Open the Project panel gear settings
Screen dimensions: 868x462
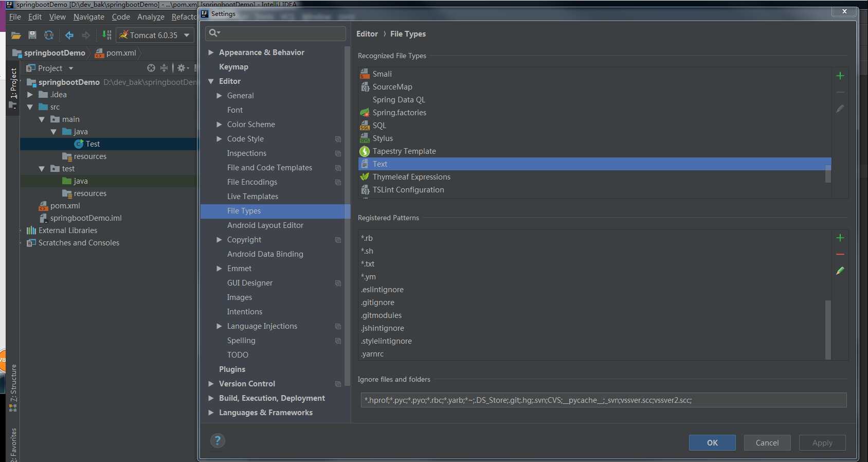point(183,68)
